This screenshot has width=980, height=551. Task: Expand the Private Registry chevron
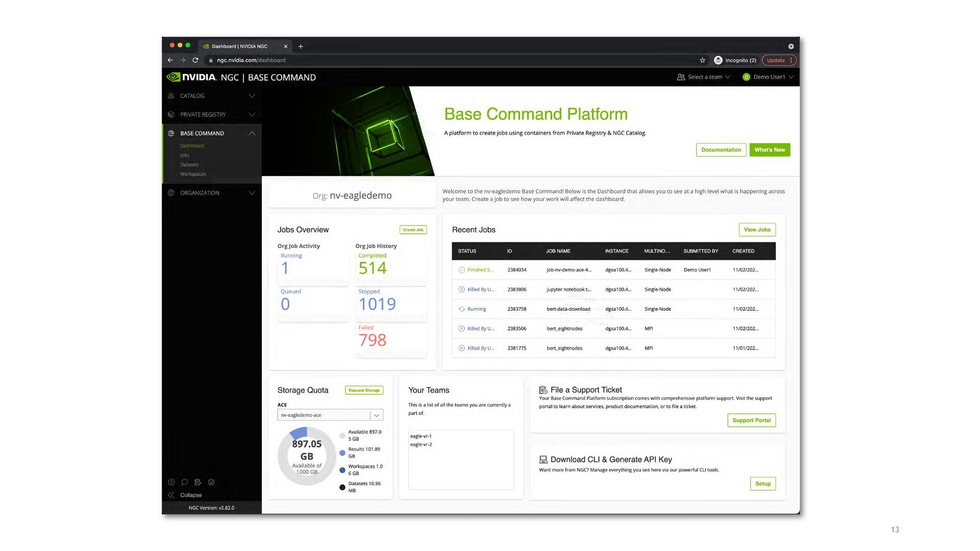252,114
